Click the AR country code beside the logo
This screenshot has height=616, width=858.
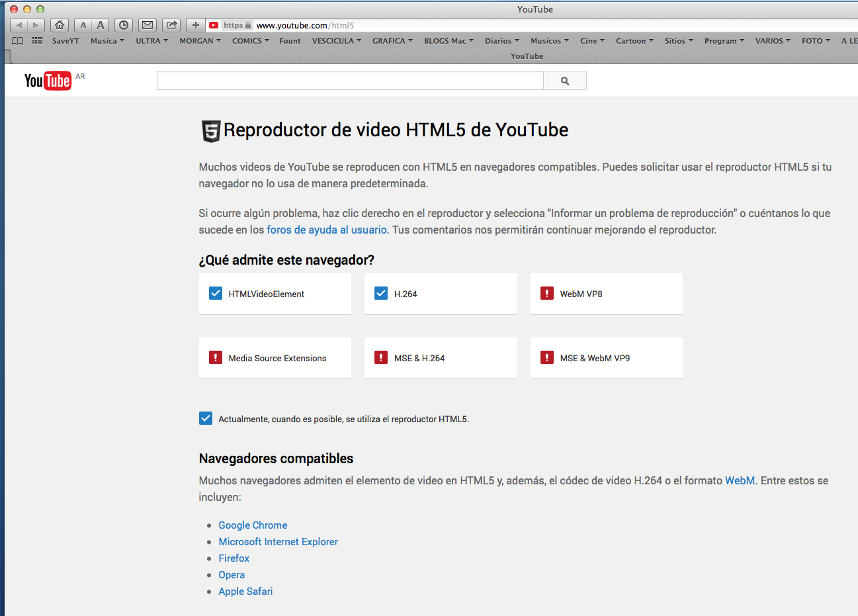pyautogui.click(x=80, y=76)
